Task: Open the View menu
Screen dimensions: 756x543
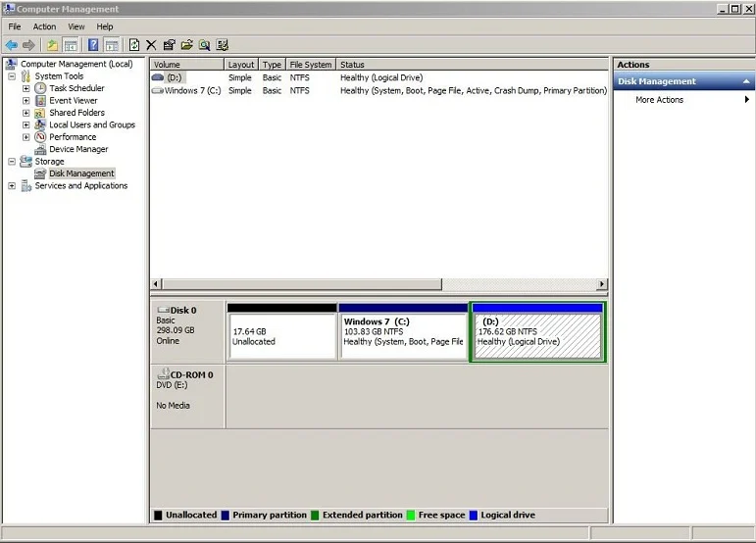Action: pos(76,26)
